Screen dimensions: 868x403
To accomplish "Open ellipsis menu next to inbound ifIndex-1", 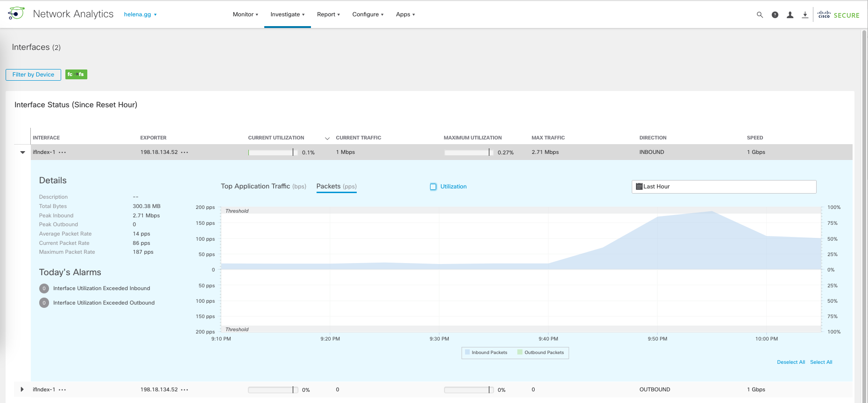I will 63,153.
